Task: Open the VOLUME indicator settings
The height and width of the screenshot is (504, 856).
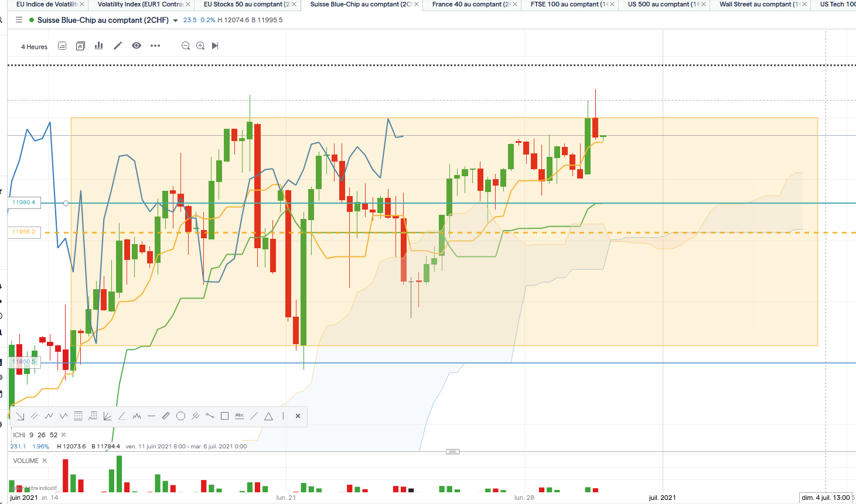Action: (x=26, y=461)
